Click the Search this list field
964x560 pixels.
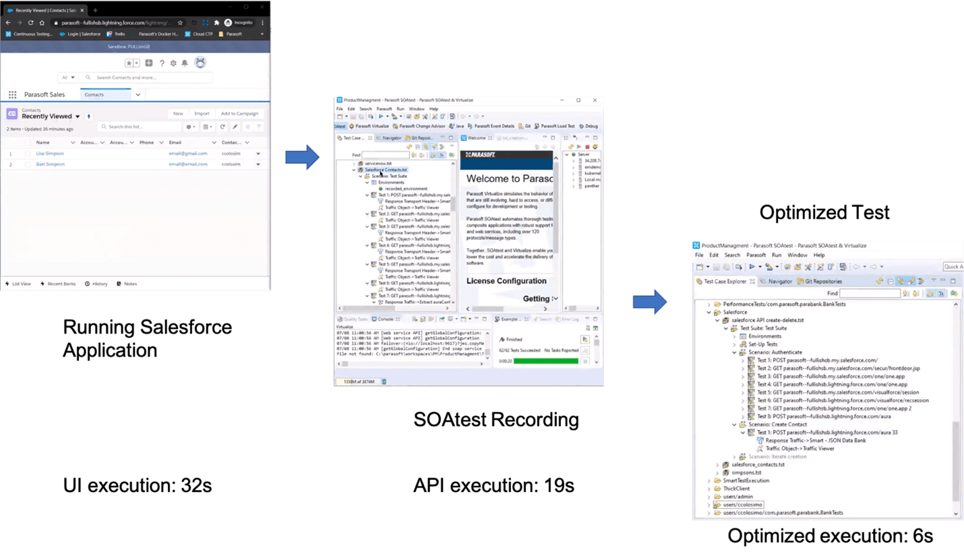coord(139,127)
